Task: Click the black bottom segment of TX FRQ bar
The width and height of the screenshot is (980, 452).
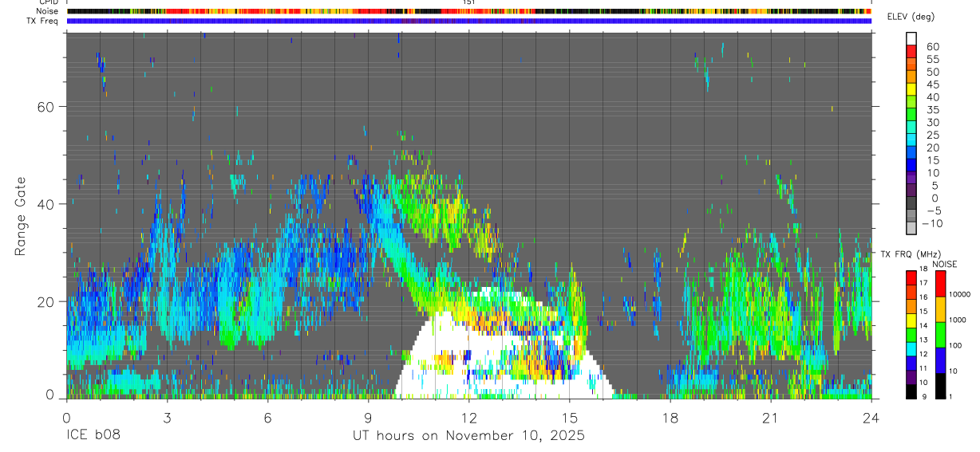Action: [x=912, y=391]
